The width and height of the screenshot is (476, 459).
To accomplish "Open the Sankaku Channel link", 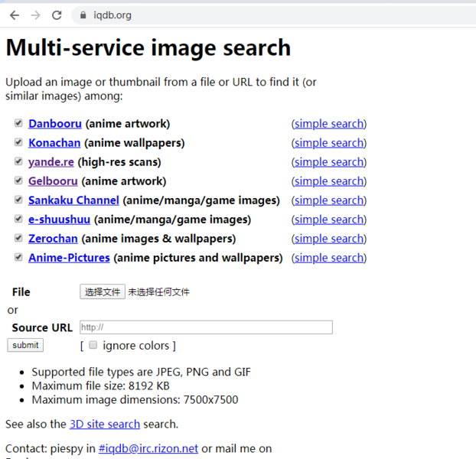I will [x=73, y=200].
